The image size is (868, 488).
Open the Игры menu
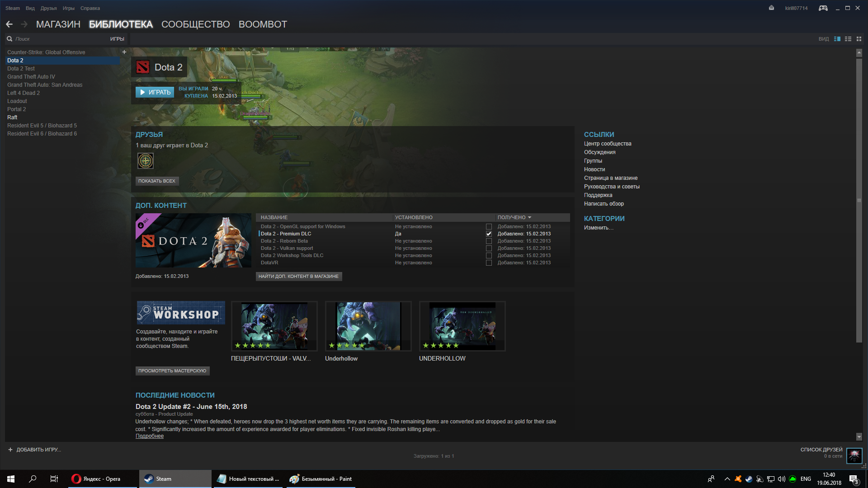click(69, 8)
